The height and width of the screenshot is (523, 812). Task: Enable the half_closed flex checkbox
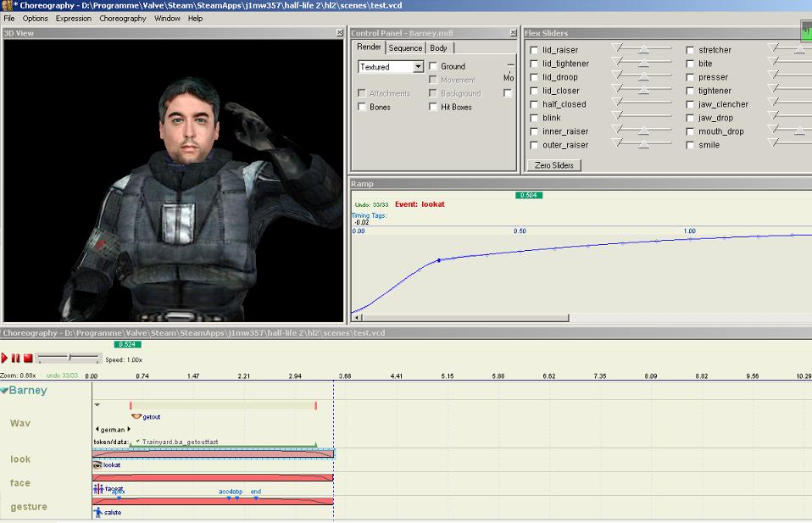tap(534, 104)
